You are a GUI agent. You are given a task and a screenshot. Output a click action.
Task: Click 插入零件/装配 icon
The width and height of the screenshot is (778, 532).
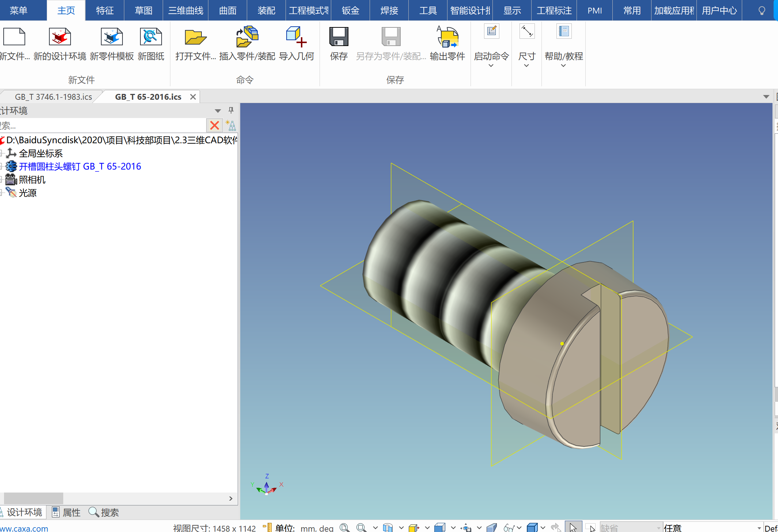(247, 37)
